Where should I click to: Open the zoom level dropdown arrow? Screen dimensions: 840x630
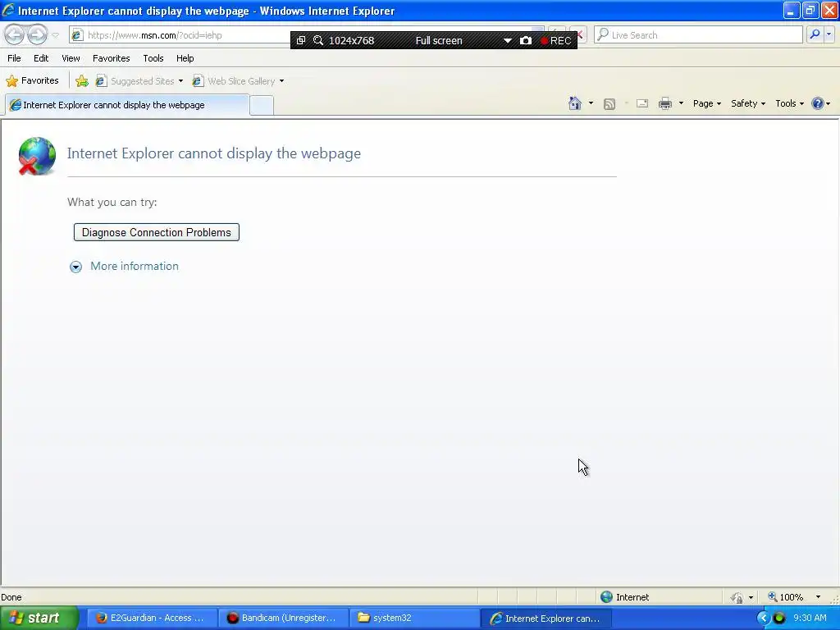[818, 597]
